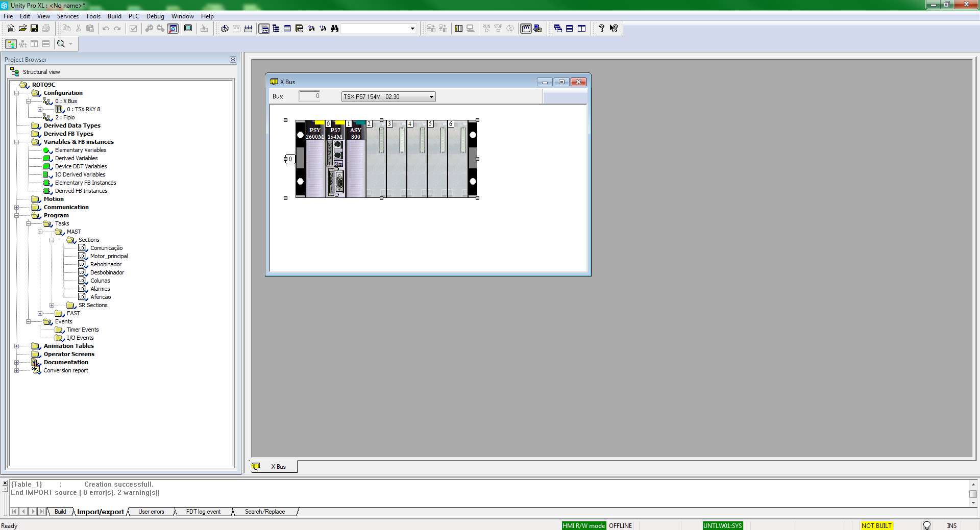Click the X Bus window tab at bottom
The height and width of the screenshot is (530, 980).
[x=274, y=467]
